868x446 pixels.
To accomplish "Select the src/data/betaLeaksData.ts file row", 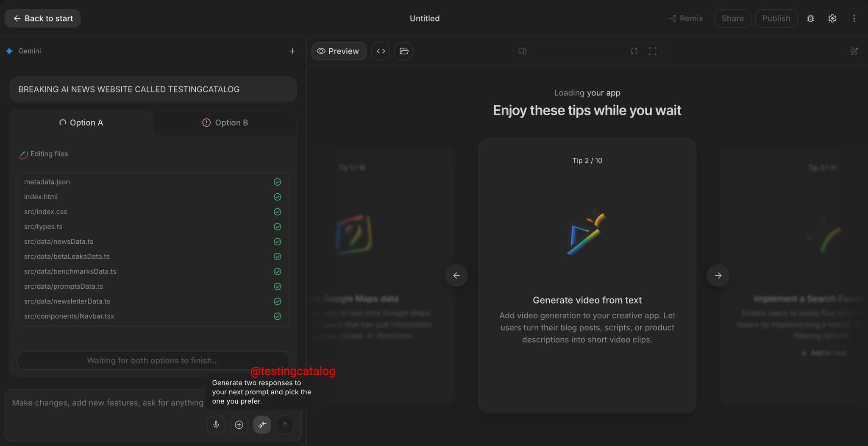I will (153, 256).
